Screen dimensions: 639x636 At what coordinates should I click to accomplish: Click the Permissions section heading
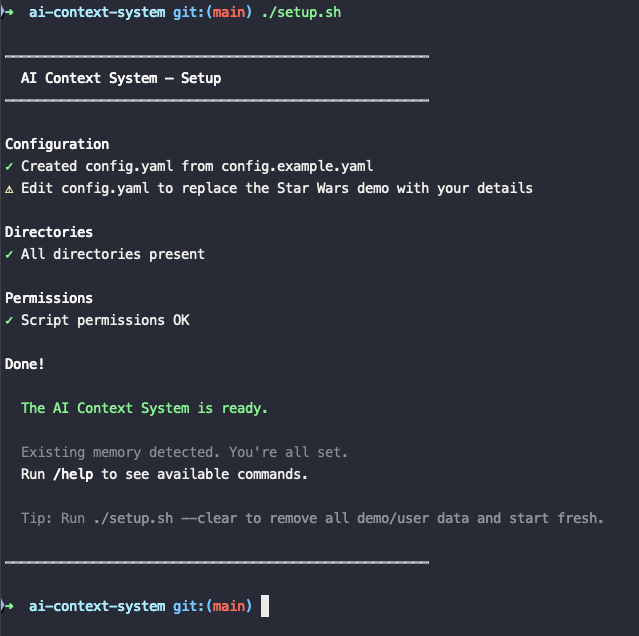[x=49, y=298]
